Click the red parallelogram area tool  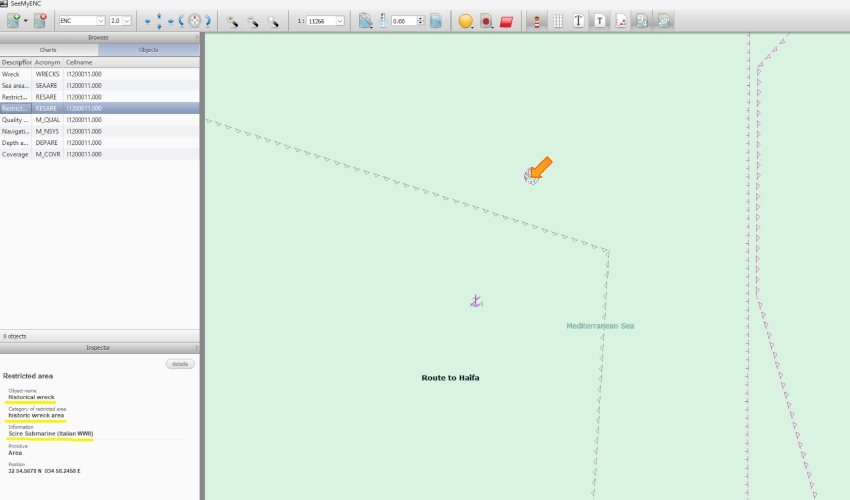tap(506, 21)
